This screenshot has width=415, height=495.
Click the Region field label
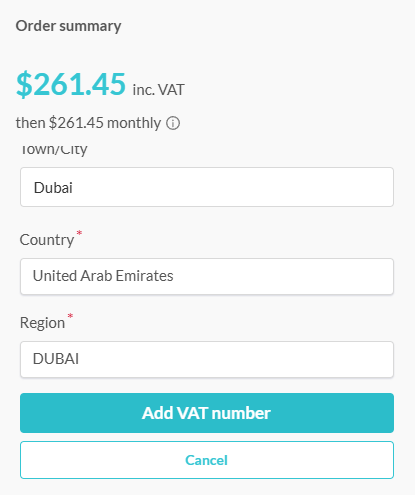pyautogui.click(x=42, y=323)
